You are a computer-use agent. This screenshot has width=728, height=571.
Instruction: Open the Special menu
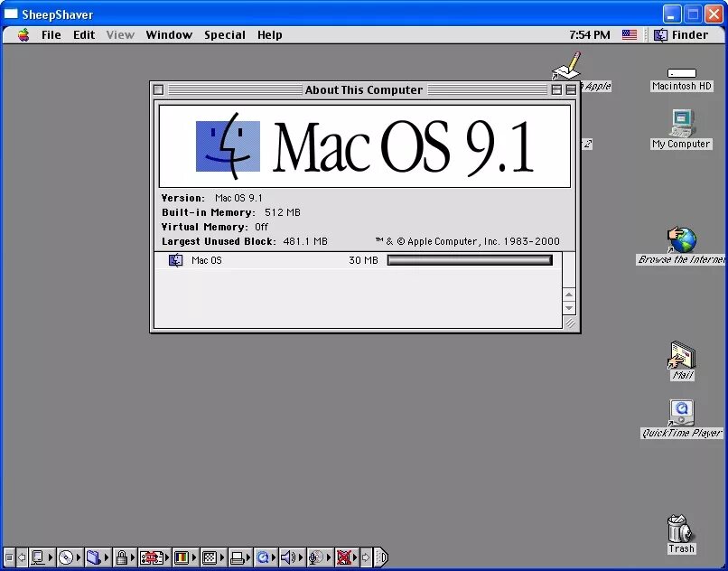(224, 34)
